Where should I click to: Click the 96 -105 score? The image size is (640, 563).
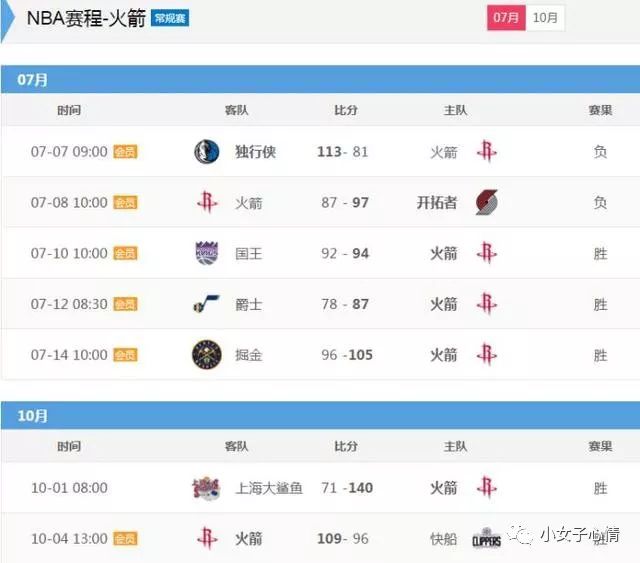coord(347,355)
